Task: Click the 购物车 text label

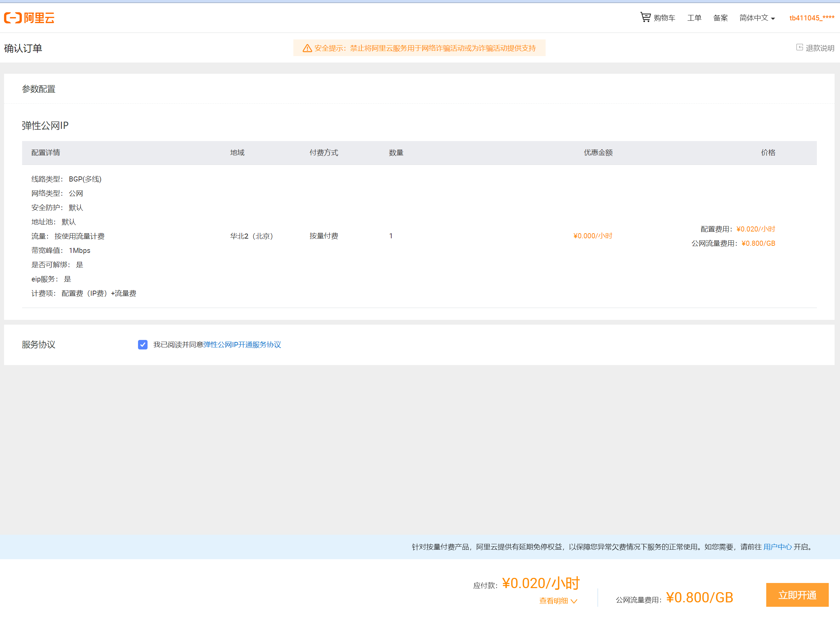Action: (x=664, y=18)
